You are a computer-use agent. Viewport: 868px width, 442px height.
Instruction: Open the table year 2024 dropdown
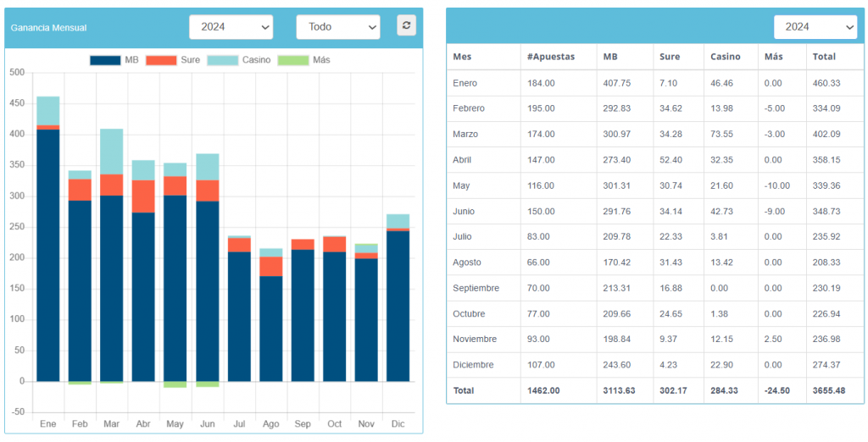click(815, 27)
